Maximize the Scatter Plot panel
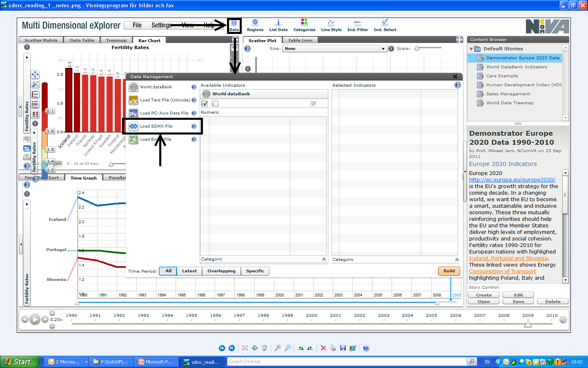The width and height of the screenshot is (588, 368). [459, 40]
